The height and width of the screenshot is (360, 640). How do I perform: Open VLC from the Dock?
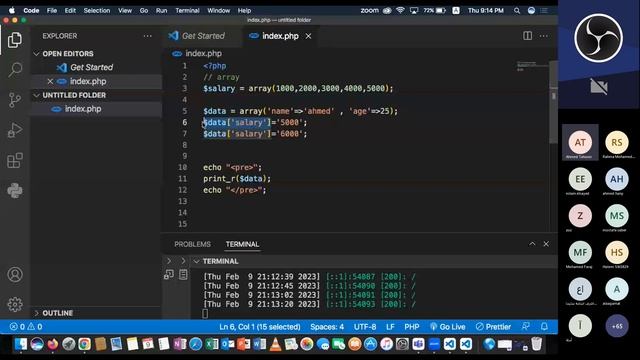pyautogui.click(x=276, y=344)
